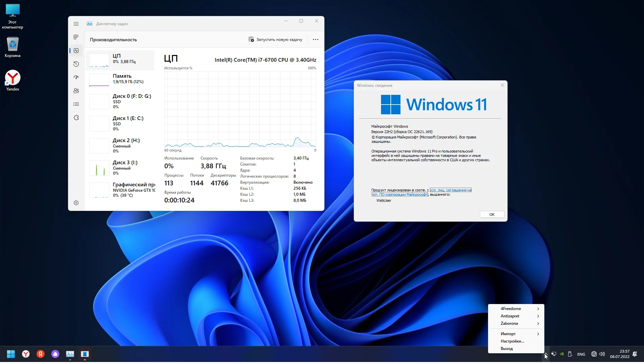Screen dimensions: 644x364
Task: Open App history page icon
Action: point(76,64)
